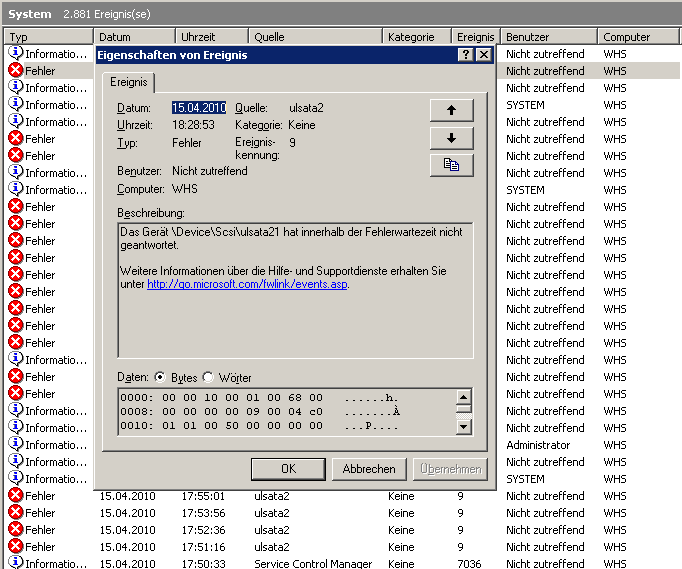682x569 pixels.
Task: Open the go.microsoft.com events link
Action: pos(247,284)
